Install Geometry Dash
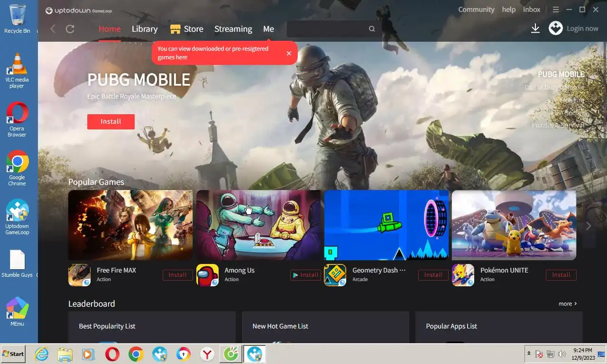Image resolution: width=607 pixels, height=364 pixels. click(433, 275)
